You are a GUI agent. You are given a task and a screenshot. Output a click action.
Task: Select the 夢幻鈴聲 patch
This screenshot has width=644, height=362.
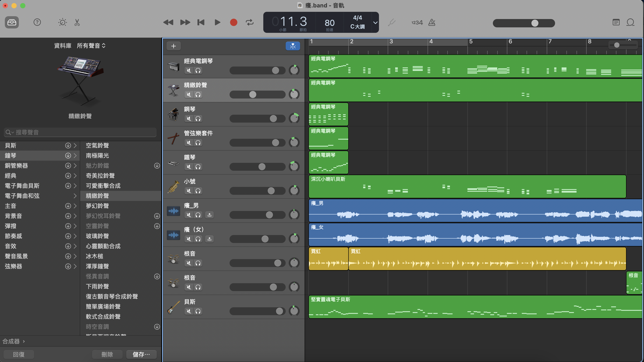97,206
